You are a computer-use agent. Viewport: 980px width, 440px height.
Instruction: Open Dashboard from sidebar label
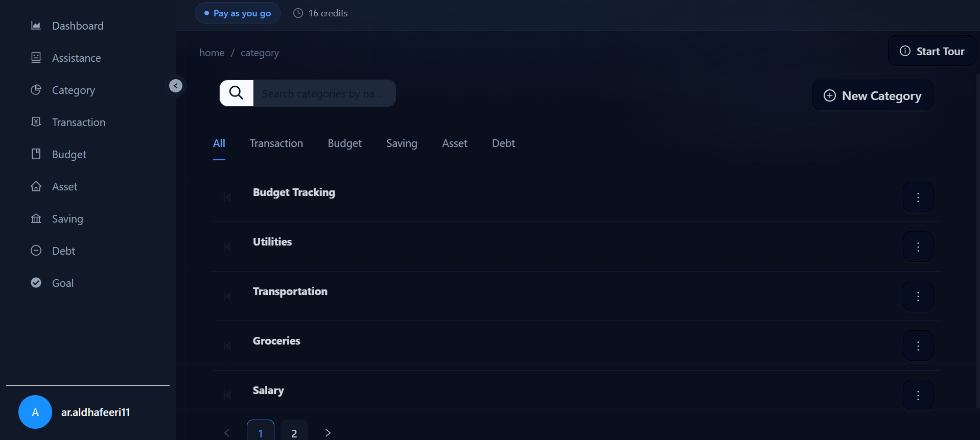[x=78, y=26]
